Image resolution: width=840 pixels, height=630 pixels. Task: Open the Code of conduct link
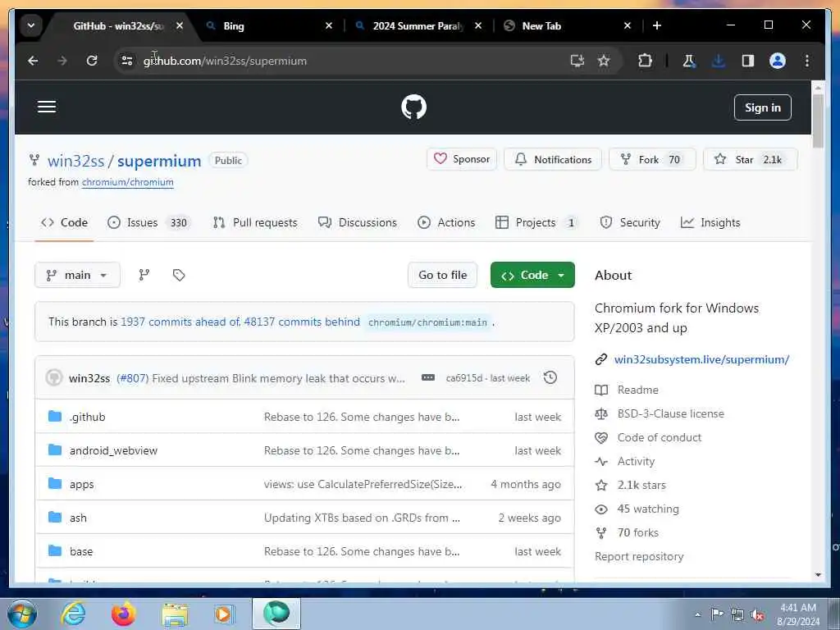[x=660, y=438]
